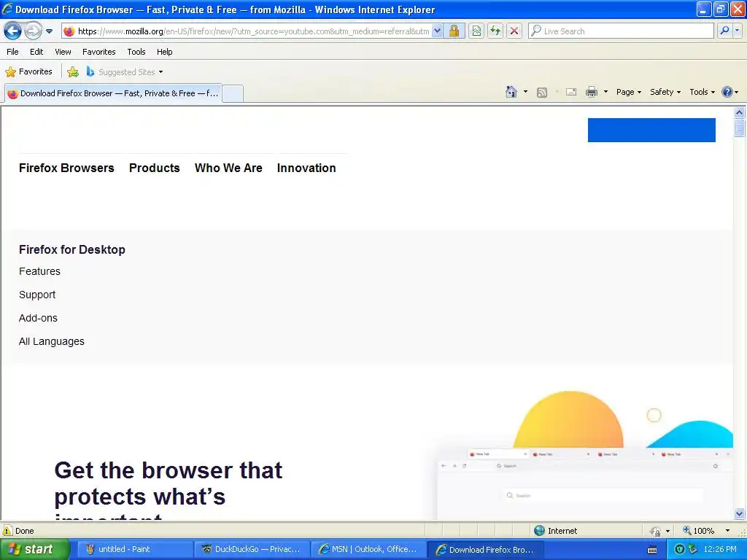This screenshot has height=560, width=747.
Task: Click the Favorites star button
Action: [x=28, y=72]
